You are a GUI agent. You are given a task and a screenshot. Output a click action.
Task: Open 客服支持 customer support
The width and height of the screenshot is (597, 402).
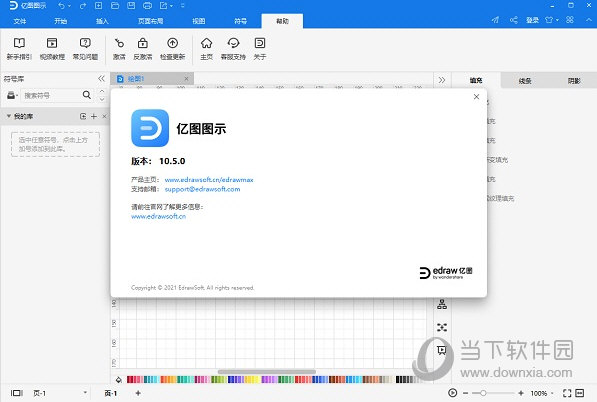click(233, 48)
